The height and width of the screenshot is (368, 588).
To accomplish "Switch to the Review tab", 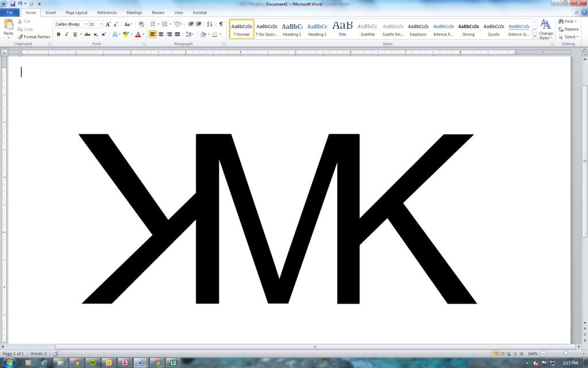I will [158, 13].
